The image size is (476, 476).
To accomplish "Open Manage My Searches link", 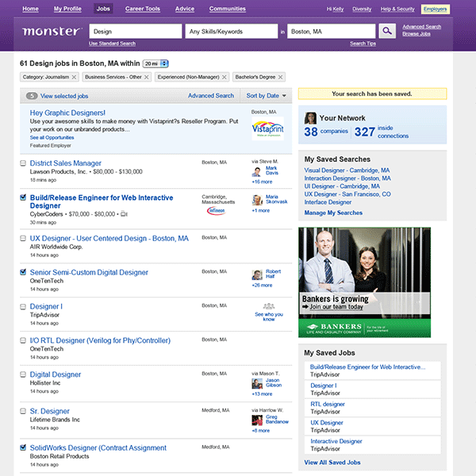I will [333, 213].
